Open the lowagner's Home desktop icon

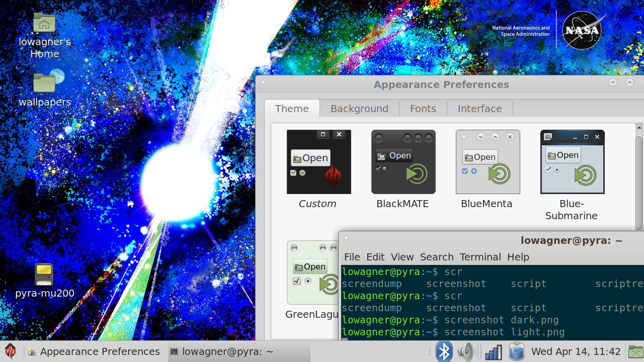[44, 23]
